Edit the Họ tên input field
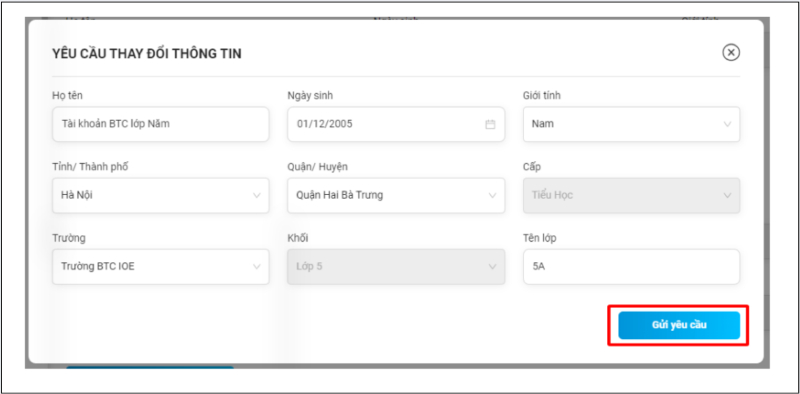Viewport: 800px width, 394px height. [x=160, y=124]
